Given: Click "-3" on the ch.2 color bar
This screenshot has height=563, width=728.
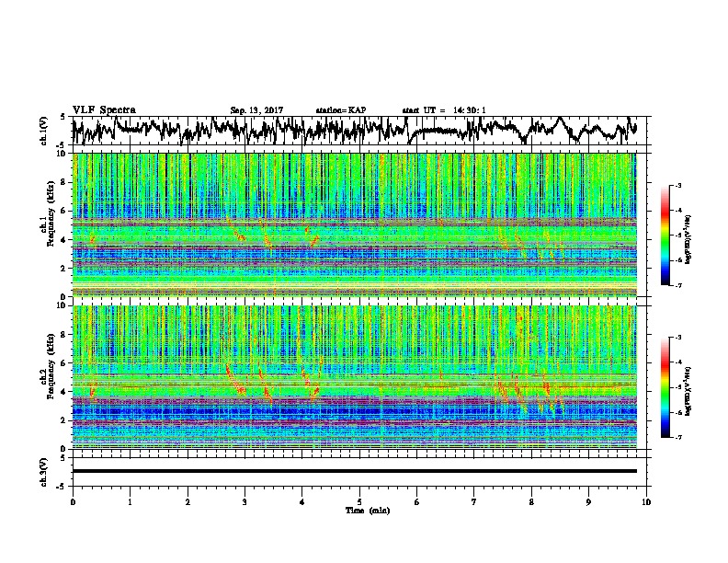Looking at the screenshot, I should (677, 338).
